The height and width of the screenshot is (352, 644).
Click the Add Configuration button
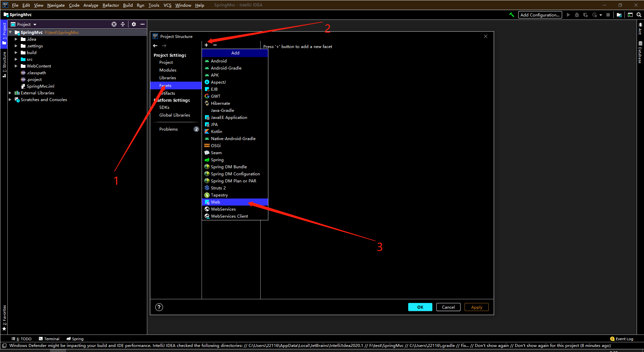click(x=540, y=15)
